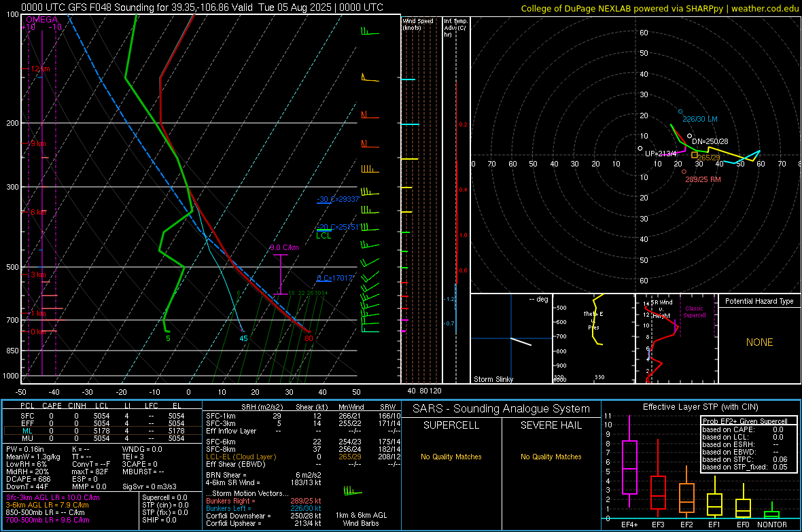Click the Effective Layer STP (with CIN) title
802x532 pixels.
click(x=700, y=407)
